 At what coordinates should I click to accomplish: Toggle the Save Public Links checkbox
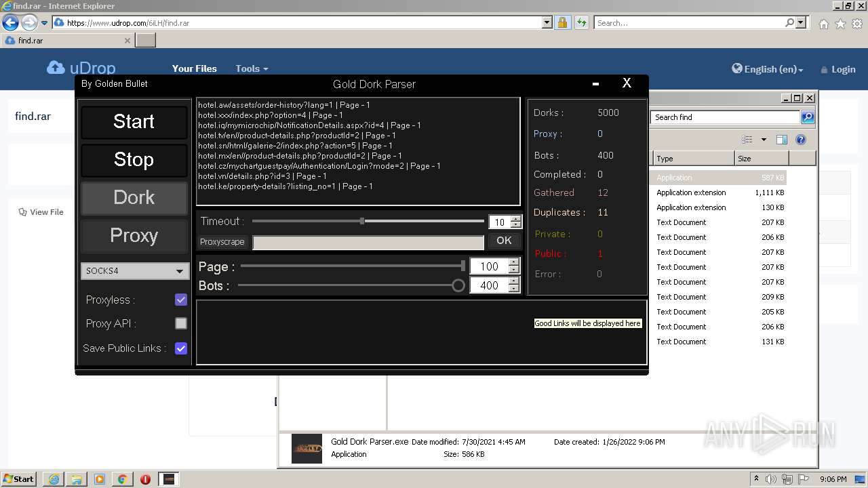181,348
